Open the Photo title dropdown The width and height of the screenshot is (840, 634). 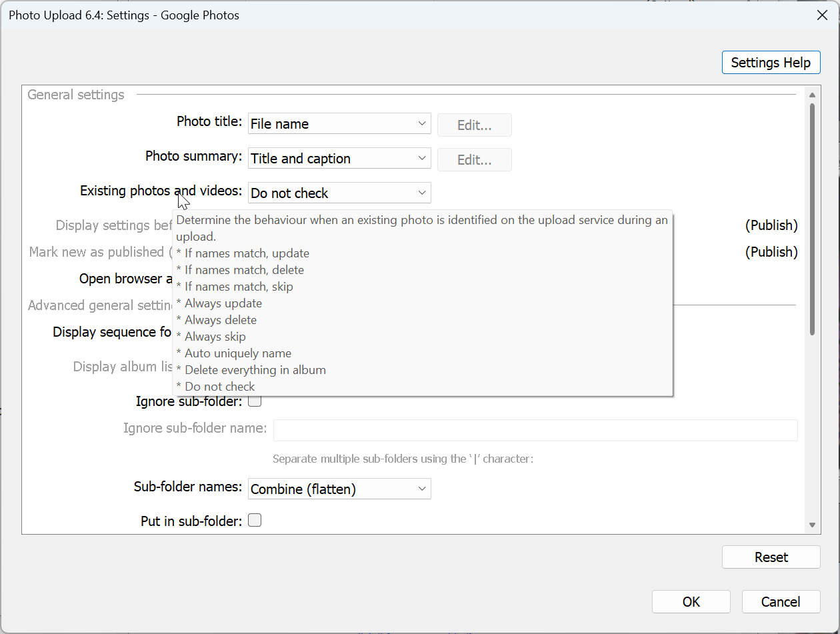tap(339, 124)
